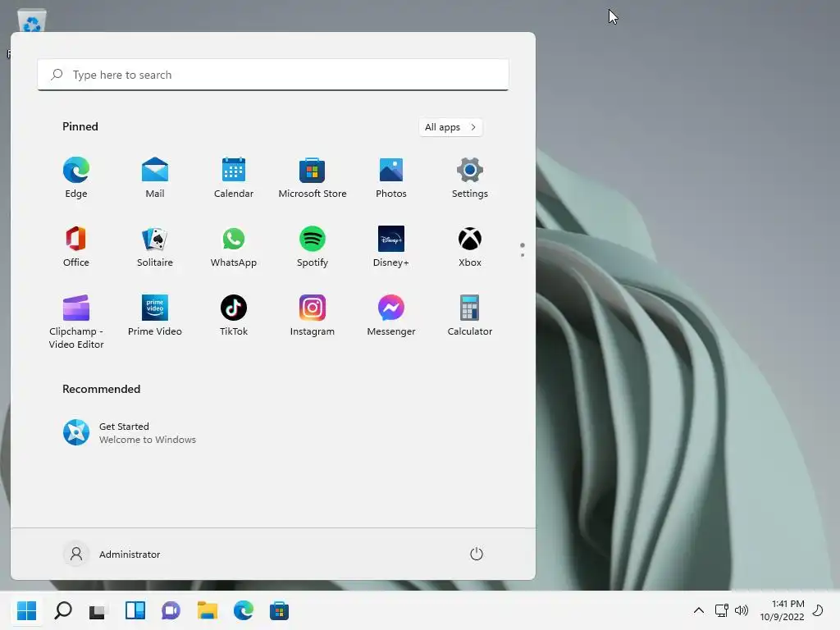The image size is (840, 630).
Task: Click the Type here to search box
Action: tap(273, 75)
